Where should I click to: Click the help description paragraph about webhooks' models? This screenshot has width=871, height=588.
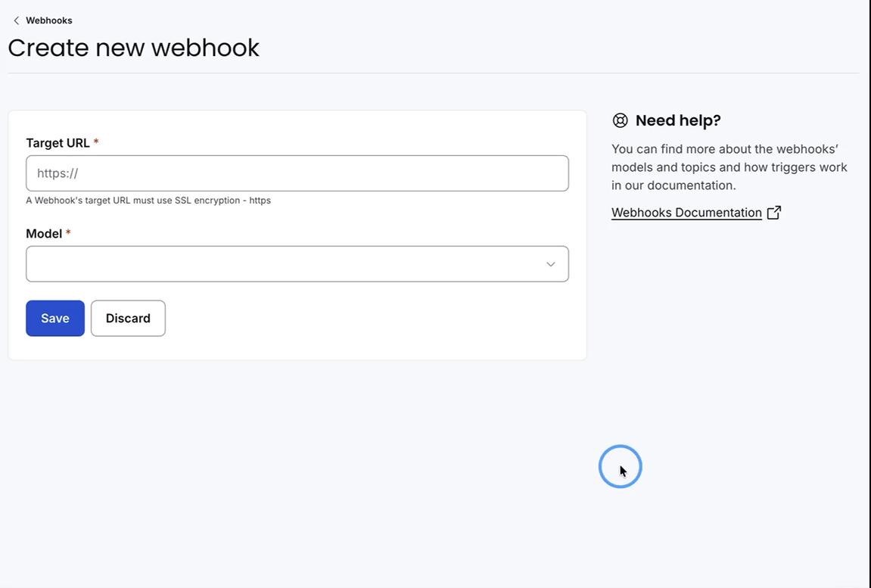pos(729,167)
